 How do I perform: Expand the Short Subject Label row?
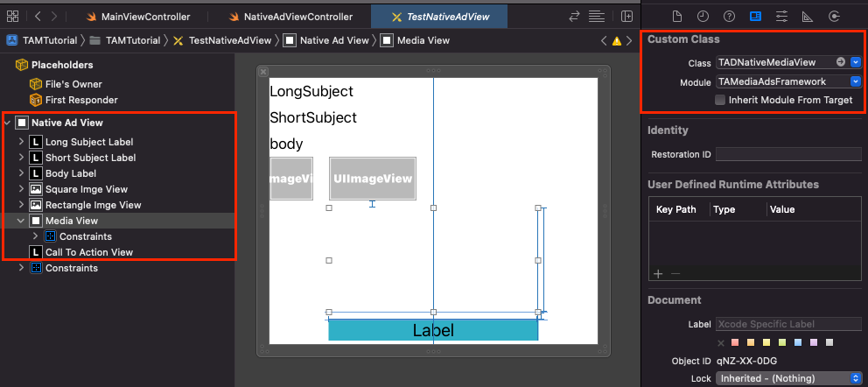(x=22, y=158)
